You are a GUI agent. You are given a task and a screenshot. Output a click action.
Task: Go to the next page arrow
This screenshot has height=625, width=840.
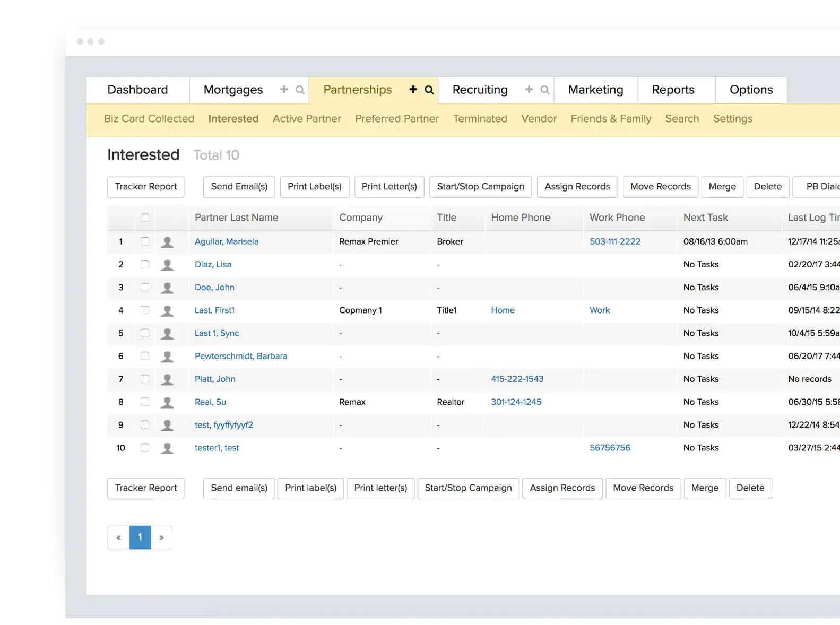(161, 537)
